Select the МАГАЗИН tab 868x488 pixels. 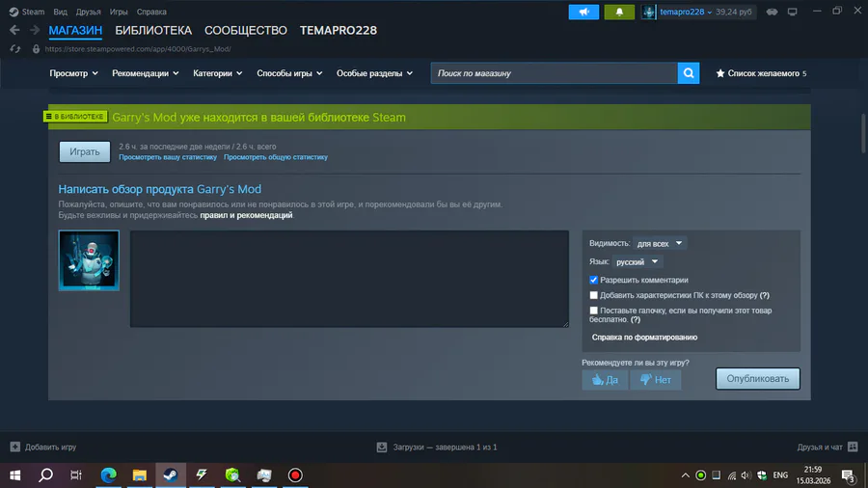tap(75, 31)
